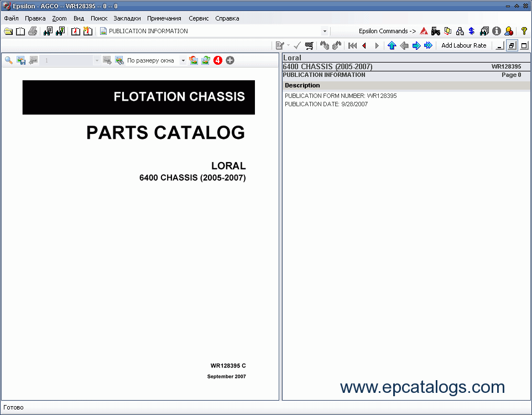This screenshot has height=415, width=532.
Task: Jump to first page icon
Action: (352, 45)
